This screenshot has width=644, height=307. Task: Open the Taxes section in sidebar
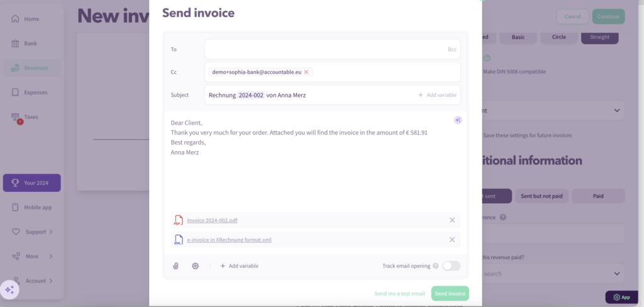(32, 117)
